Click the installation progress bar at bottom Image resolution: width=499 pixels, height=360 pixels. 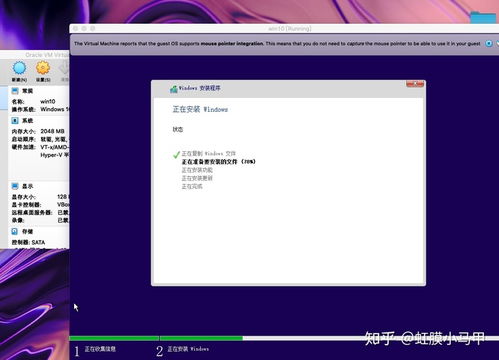[284, 338]
